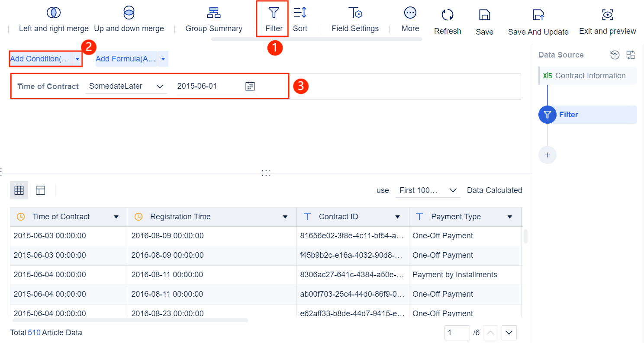Add a formula with the Add Formula button
The height and width of the screenshot is (343, 644).
(126, 58)
